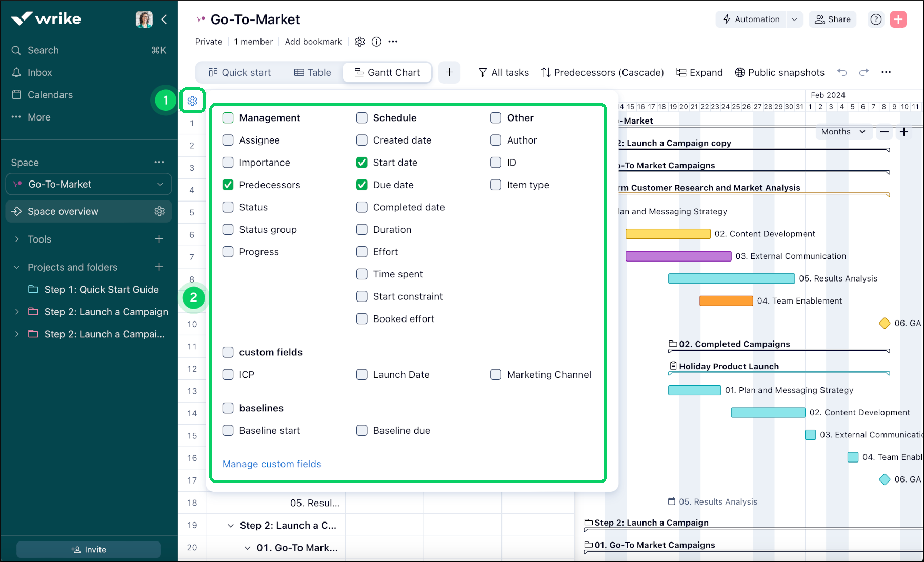Disable the Start date checkbox
Image resolution: width=924 pixels, height=562 pixels.
[362, 162]
